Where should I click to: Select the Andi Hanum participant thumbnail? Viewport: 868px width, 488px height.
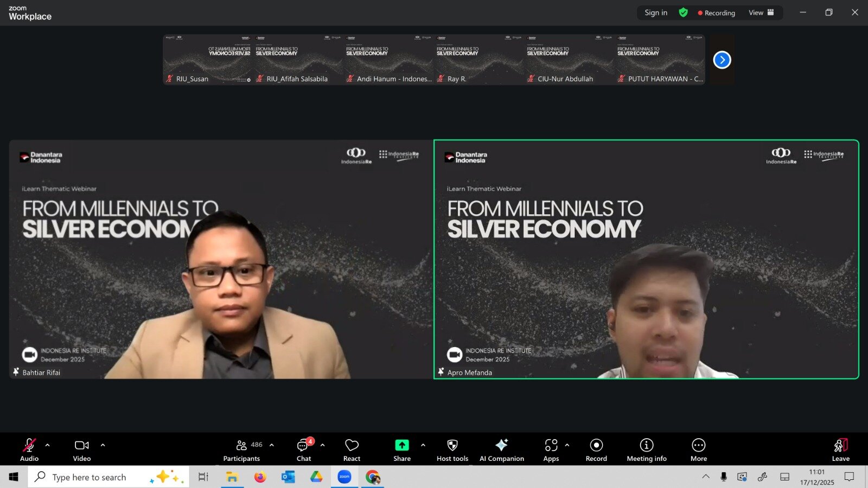point(388,60)
